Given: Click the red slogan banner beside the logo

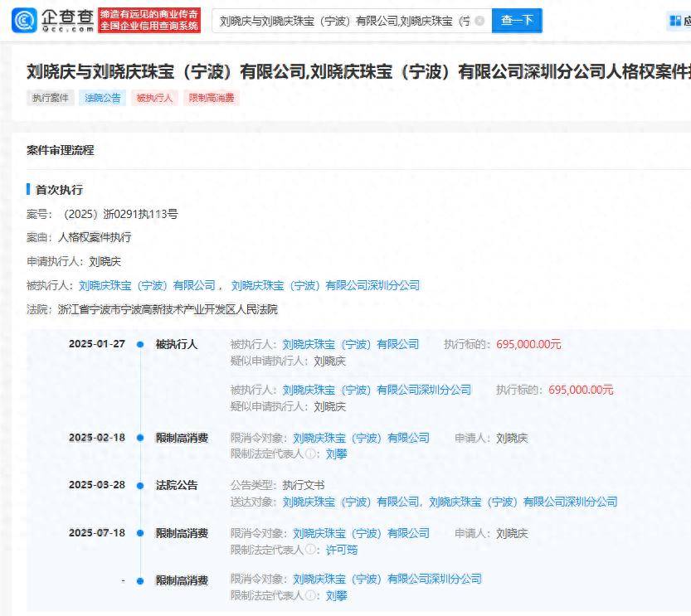Looking at the screenshot, I should 149,20.
